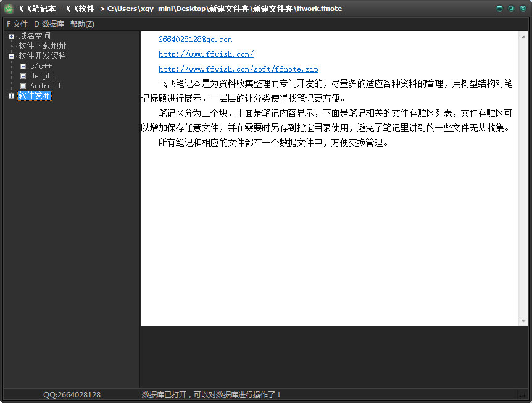
Task: Select the delphi tree item
Action: (x=43, y=76)
